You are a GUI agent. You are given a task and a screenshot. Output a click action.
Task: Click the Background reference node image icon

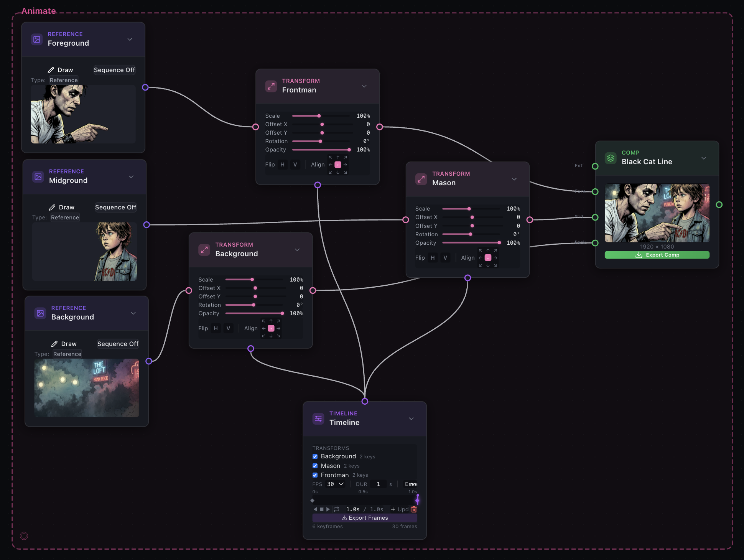point(40,313)
